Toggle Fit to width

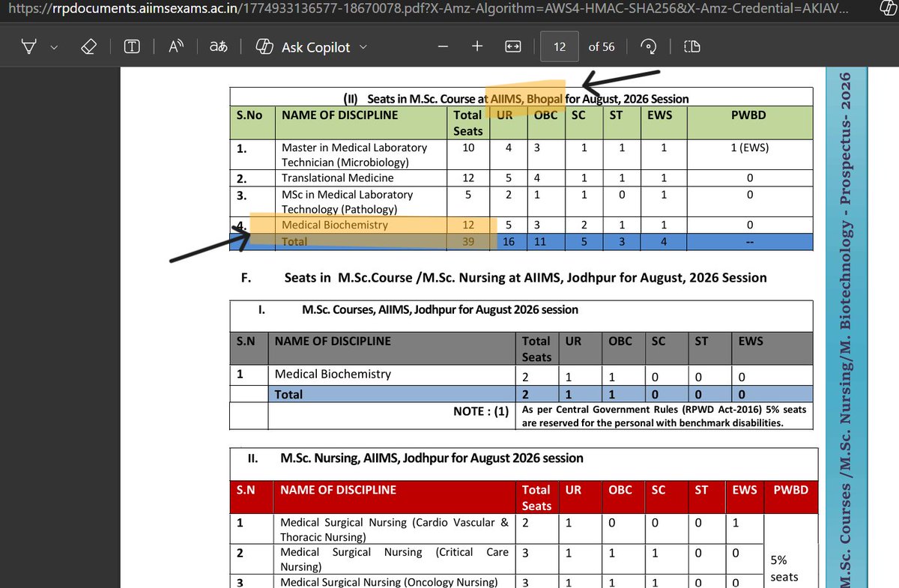click(x=512, y=46)
